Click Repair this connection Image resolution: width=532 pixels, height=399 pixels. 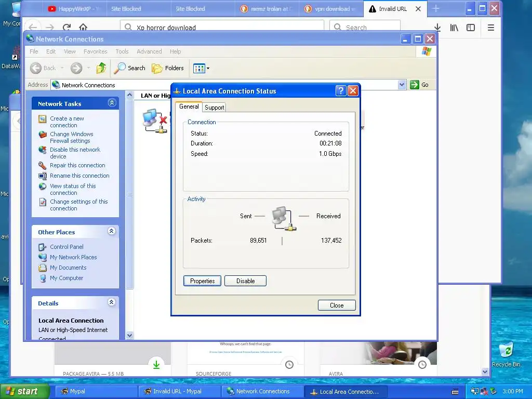(x=77, y=165)
